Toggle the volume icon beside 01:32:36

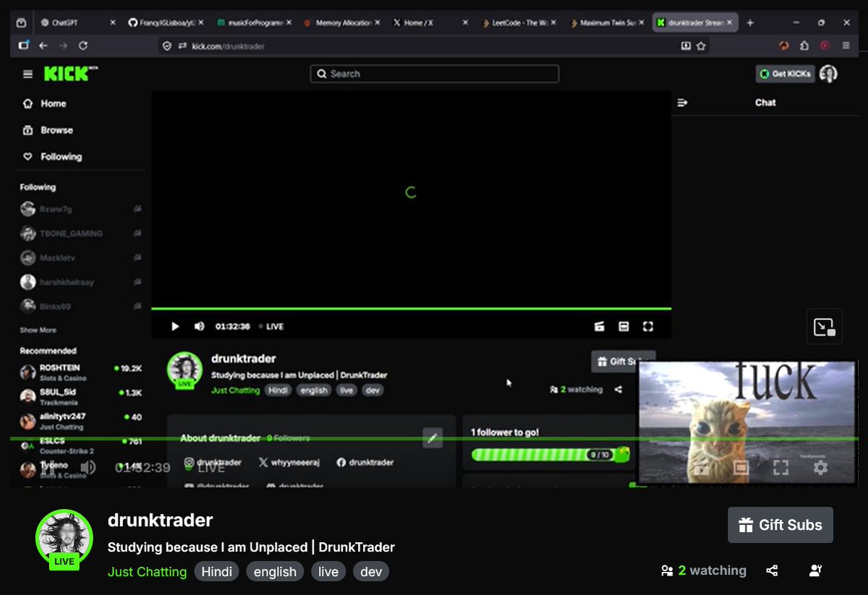(199, 327)
